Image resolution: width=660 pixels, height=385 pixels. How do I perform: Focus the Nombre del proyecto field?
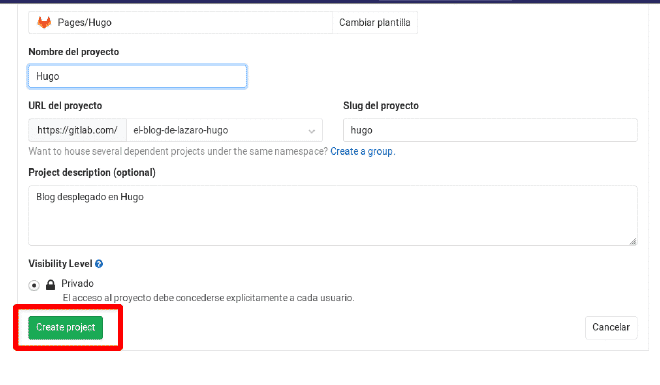pyautogui.click(x=137, y=76)
